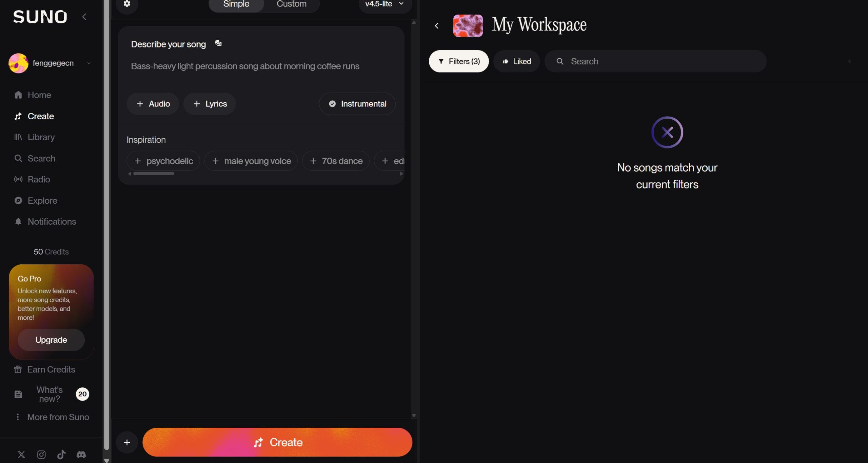Go to Home in the sidebar
Screen dimensions: 868x463
[x=33, y=95]
